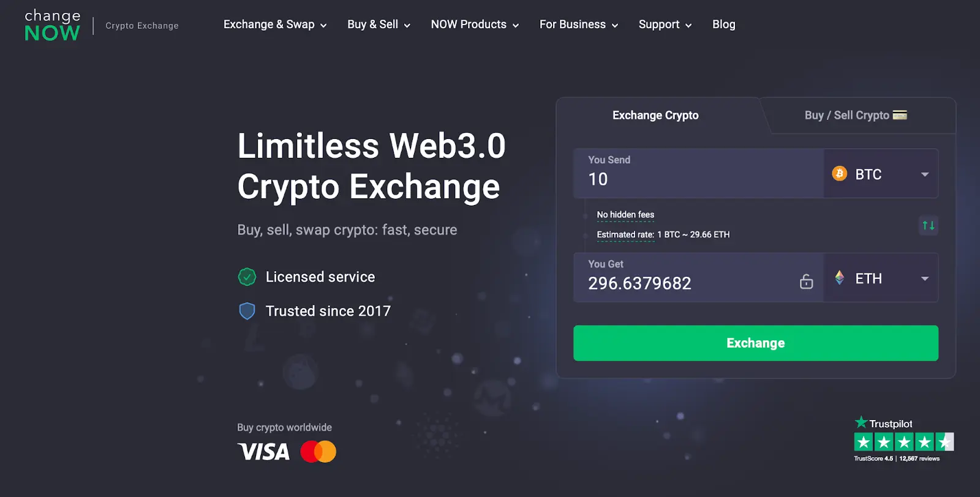
Task: Click the ChangeNOW logo
Action: [x=52, y=25]
